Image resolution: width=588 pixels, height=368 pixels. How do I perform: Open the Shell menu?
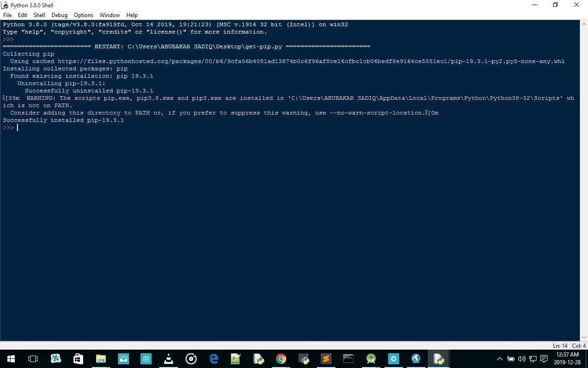(x=39, y=15)
